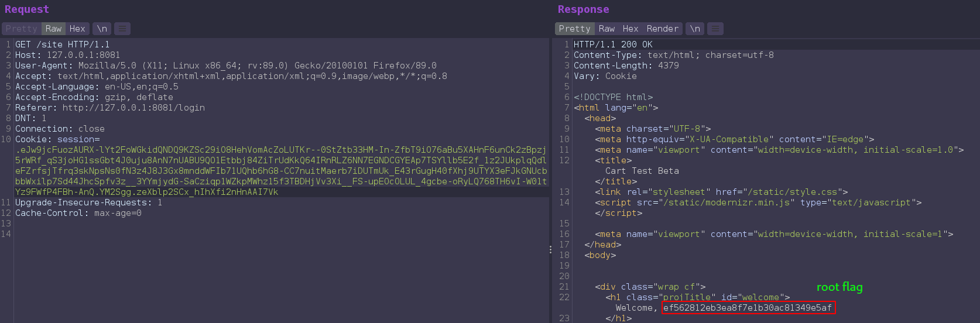Click the Referer login URL in request
Image resolution: width=980 pixels, height=323 pixels.
133,108
